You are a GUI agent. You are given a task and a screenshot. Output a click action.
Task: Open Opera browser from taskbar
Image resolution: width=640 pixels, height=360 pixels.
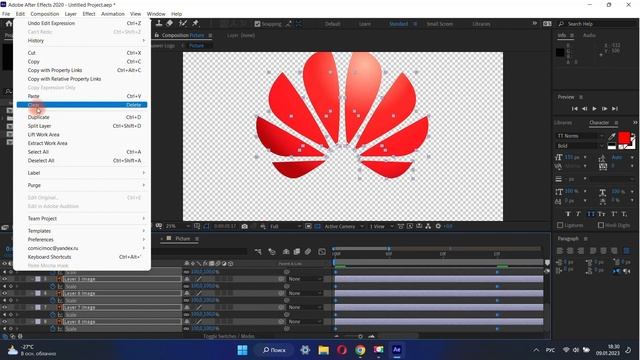coord(342,350)
